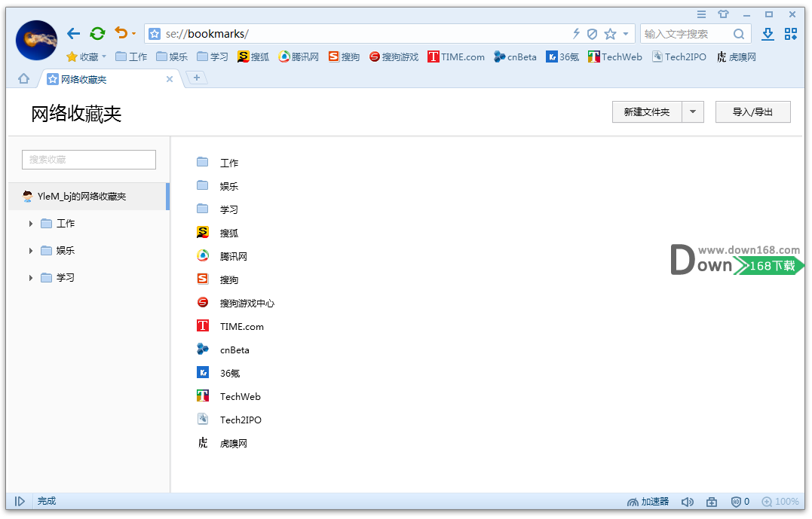Open 腾讯网 bookmark on bookmarks bar

point(299,57)
